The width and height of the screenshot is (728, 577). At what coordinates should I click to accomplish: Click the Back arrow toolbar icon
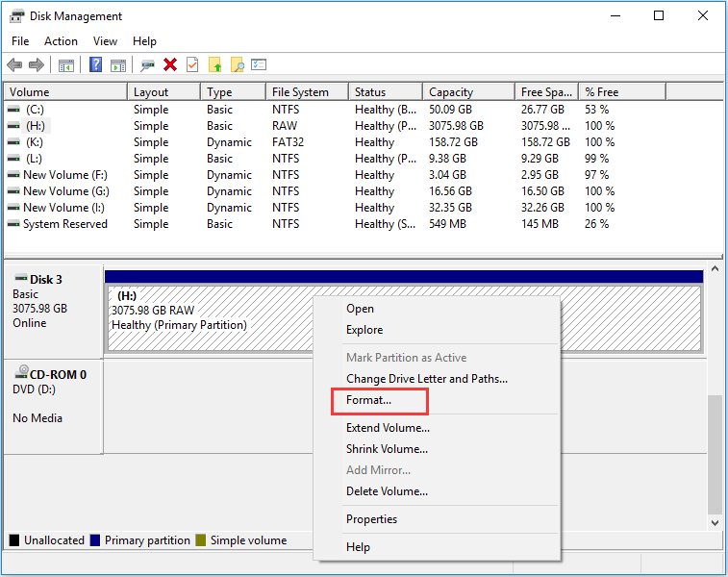tap(14, 65)
